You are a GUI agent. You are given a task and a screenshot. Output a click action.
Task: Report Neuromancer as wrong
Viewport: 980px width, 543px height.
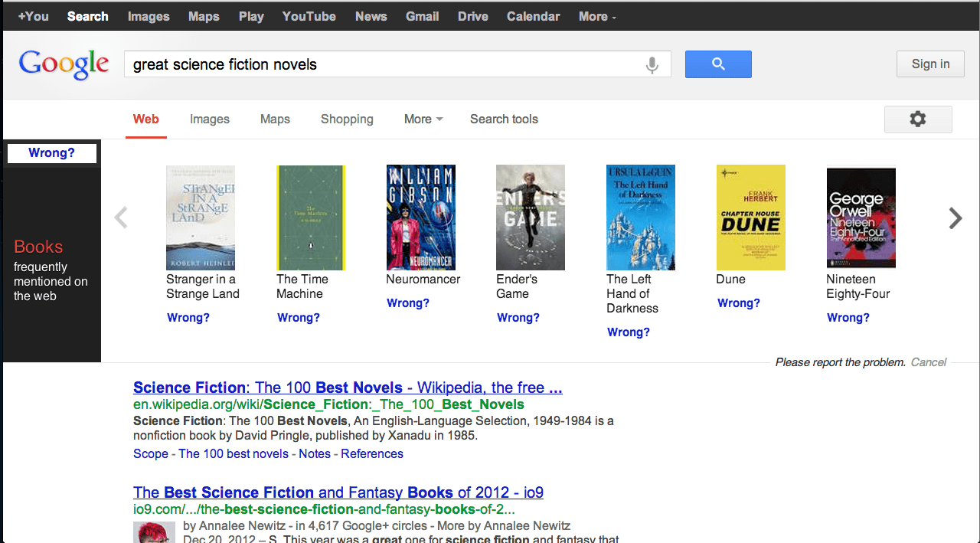coord(408,303)
